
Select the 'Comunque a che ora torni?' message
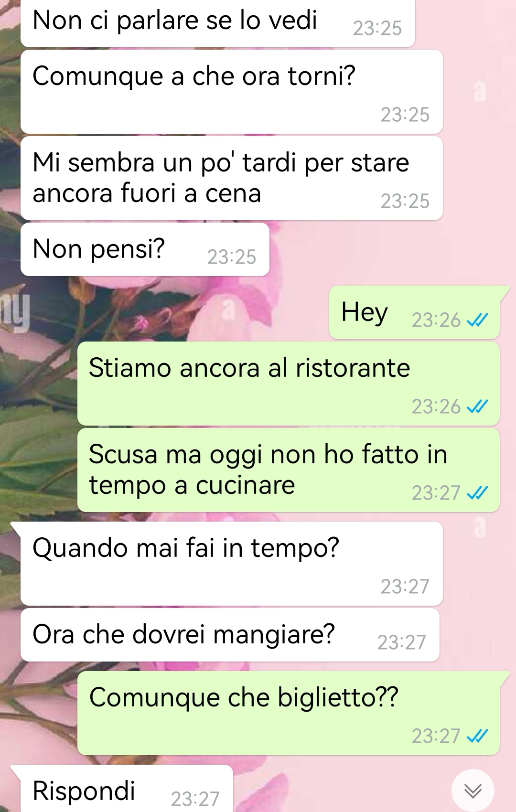[232, 92]
